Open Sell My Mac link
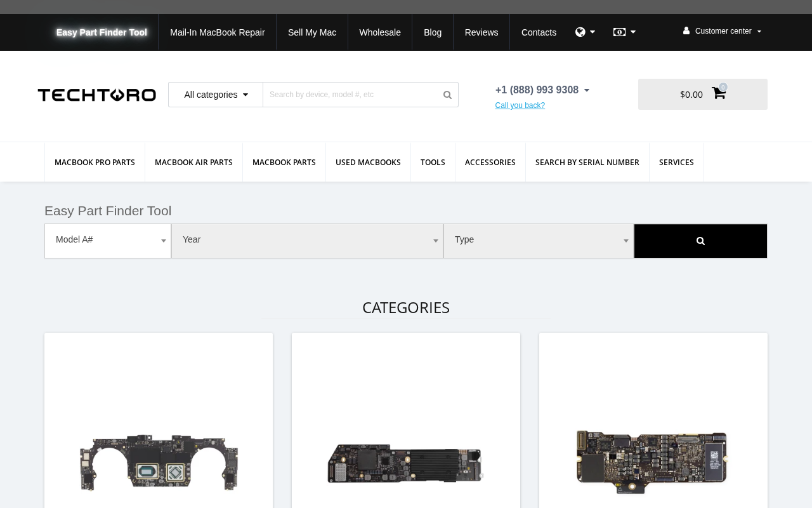This screenshot has width=812, height=508. point(312,32)
